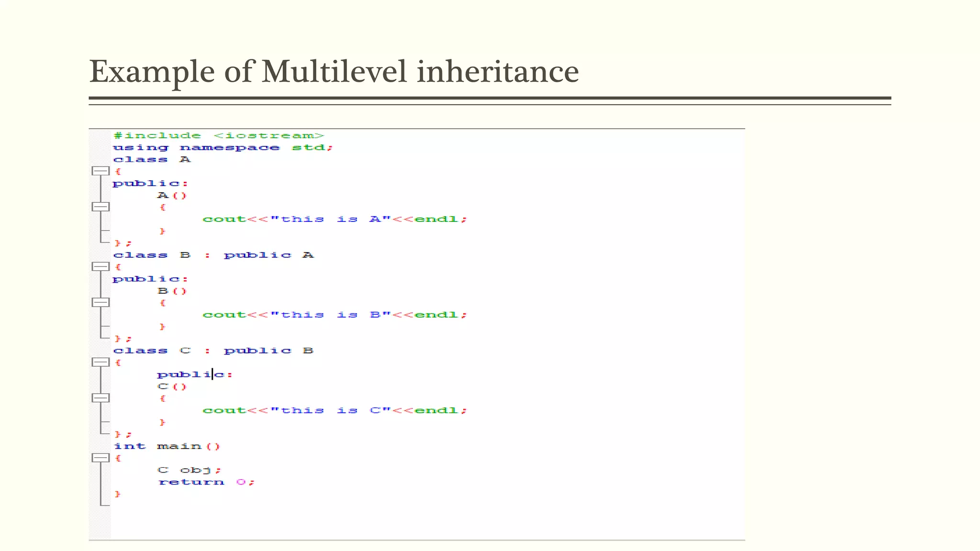Collapse the class B body fold marker

pos(100,266)
